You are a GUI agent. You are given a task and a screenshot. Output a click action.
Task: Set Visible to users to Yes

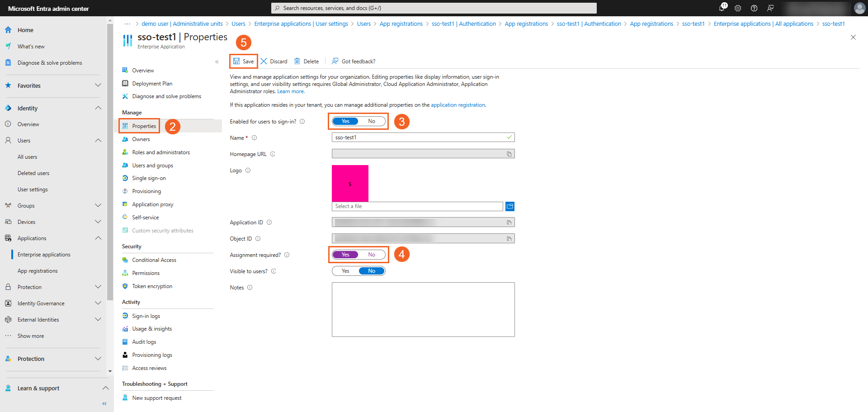(x=345, y=271)
